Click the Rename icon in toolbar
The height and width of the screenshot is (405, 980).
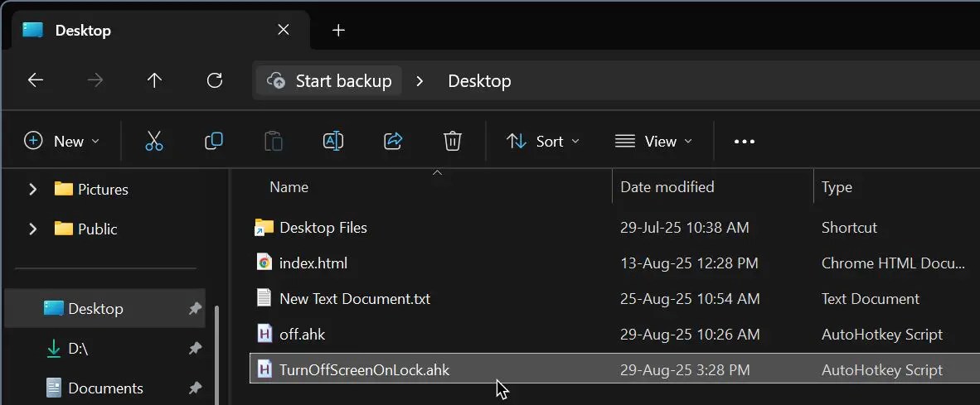tap(333, 141)
